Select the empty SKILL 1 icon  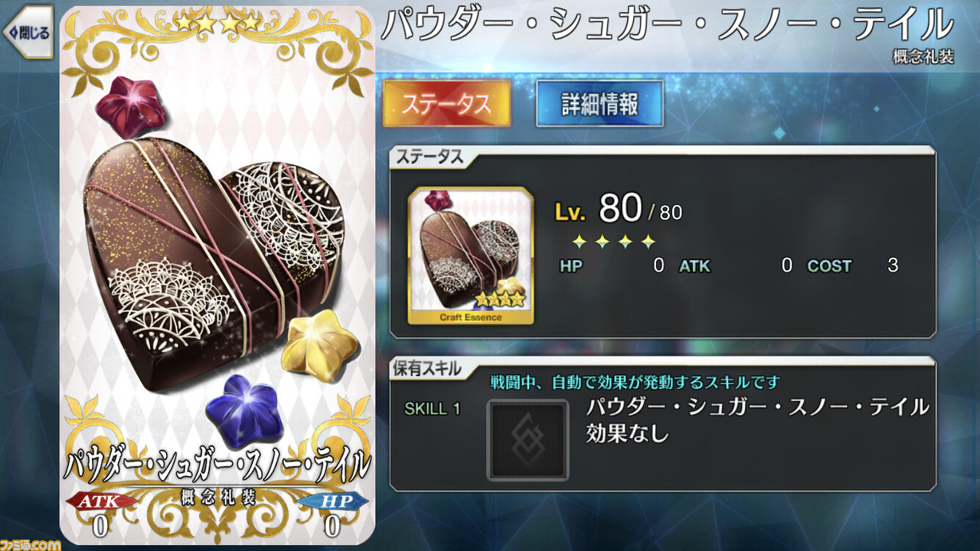528,440
